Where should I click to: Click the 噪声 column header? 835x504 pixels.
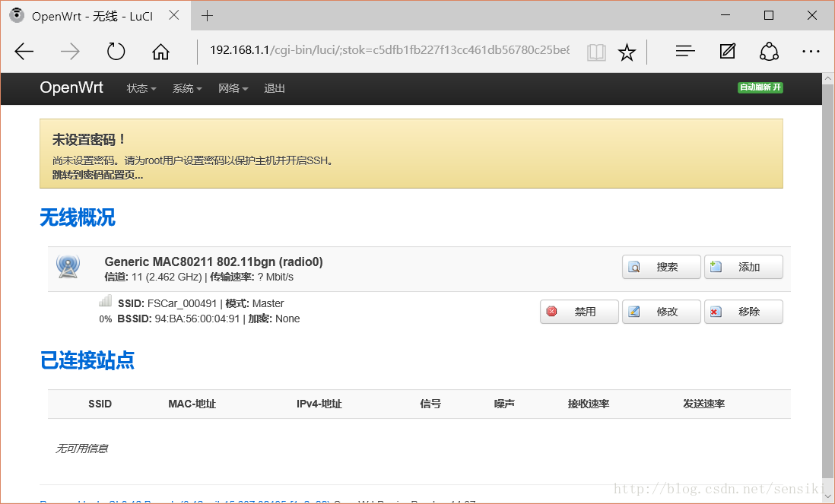pos(504,404)
